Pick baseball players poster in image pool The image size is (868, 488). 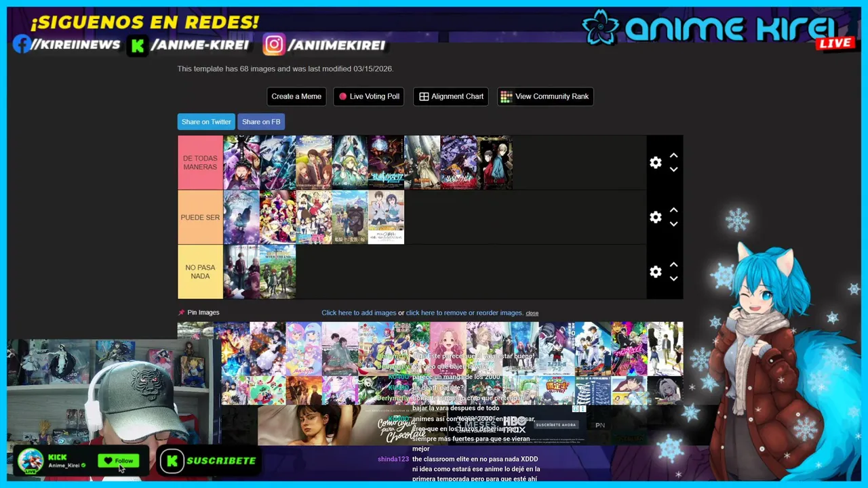593,348
